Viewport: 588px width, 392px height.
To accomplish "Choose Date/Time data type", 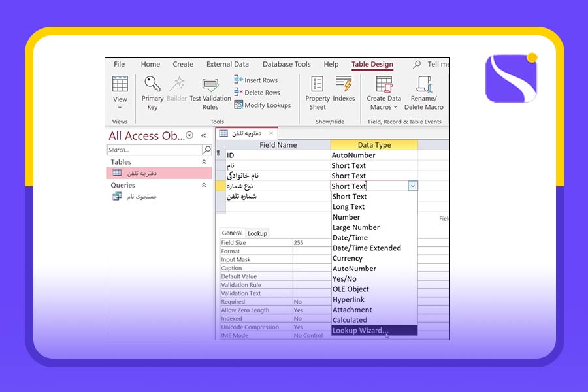I will click(374, 237).
